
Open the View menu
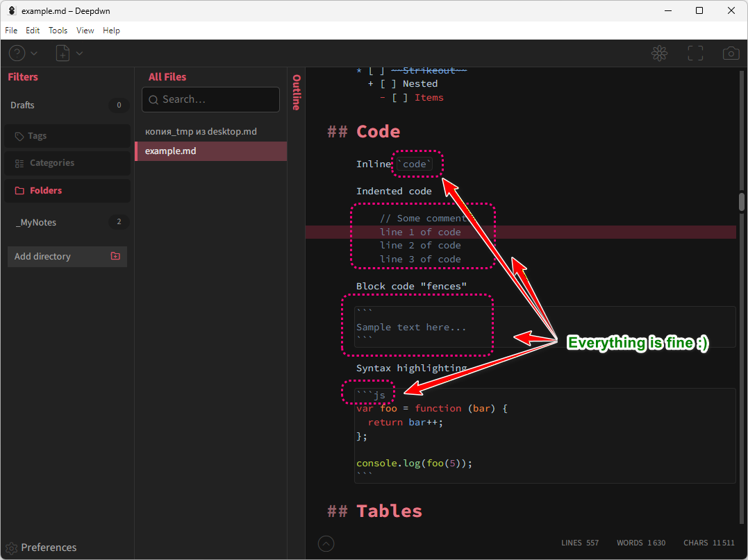pos(85,31)
